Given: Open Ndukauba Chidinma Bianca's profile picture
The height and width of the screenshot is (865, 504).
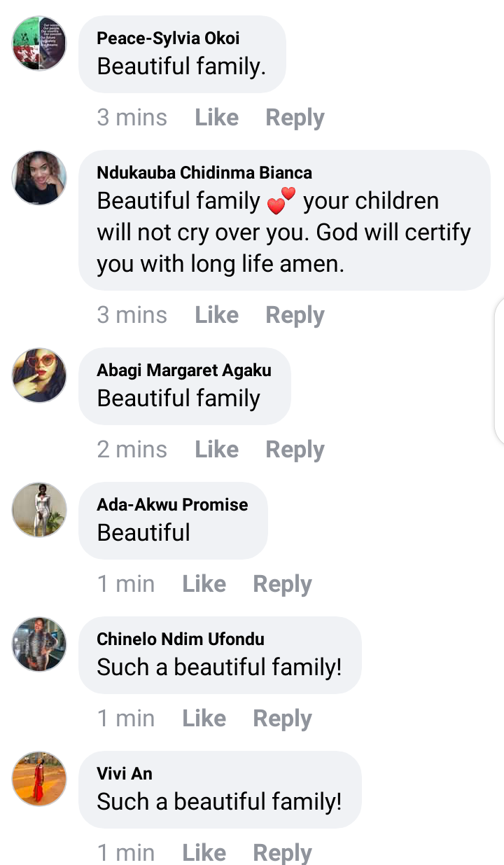Looking at the screenshot, I should coord(39,178).
